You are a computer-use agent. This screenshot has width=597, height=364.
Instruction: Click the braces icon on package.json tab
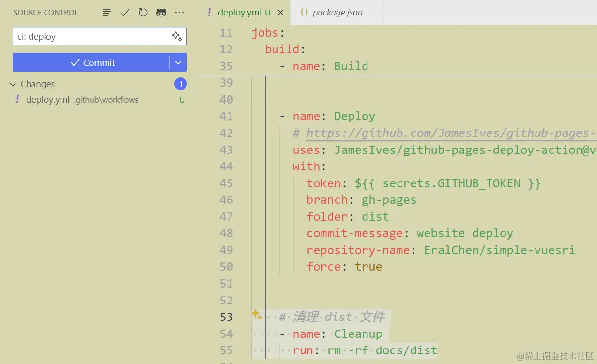coord(304,13)
